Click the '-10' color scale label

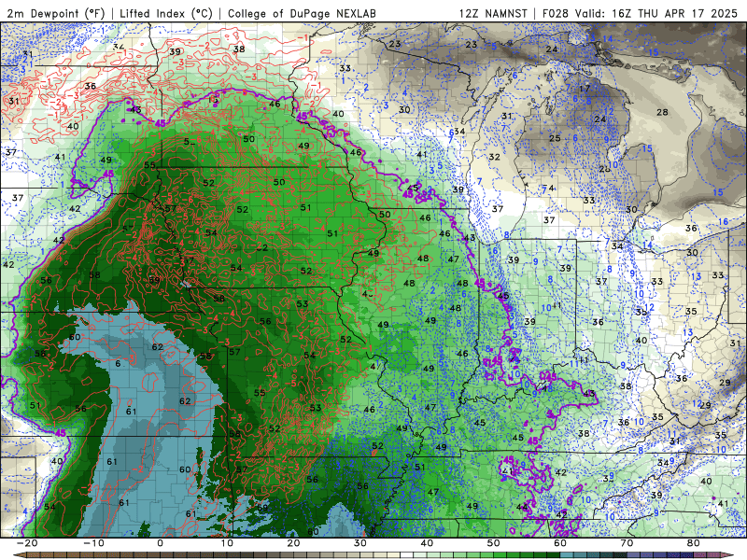tap(93, 543)
